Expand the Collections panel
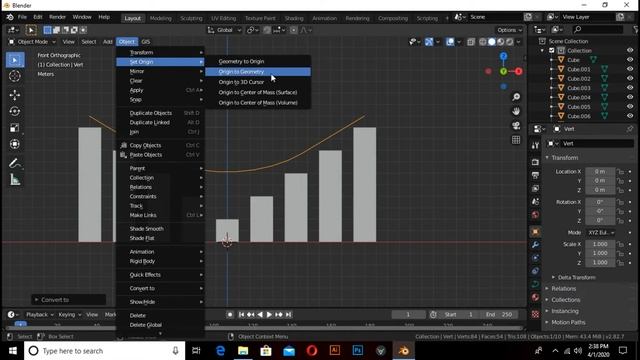Screen dimensions: 640x360 pyautogui.click(x=565, y=300)
